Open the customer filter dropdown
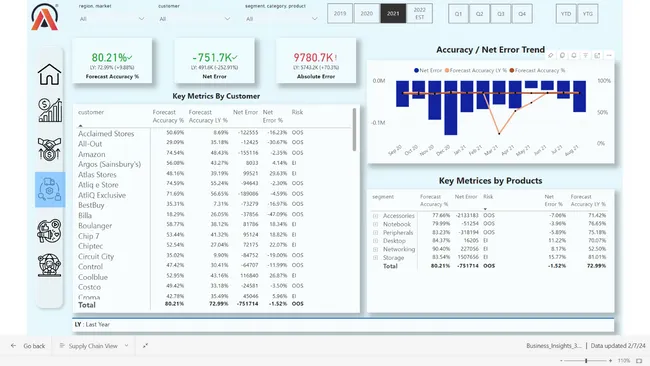 [194, 19]
